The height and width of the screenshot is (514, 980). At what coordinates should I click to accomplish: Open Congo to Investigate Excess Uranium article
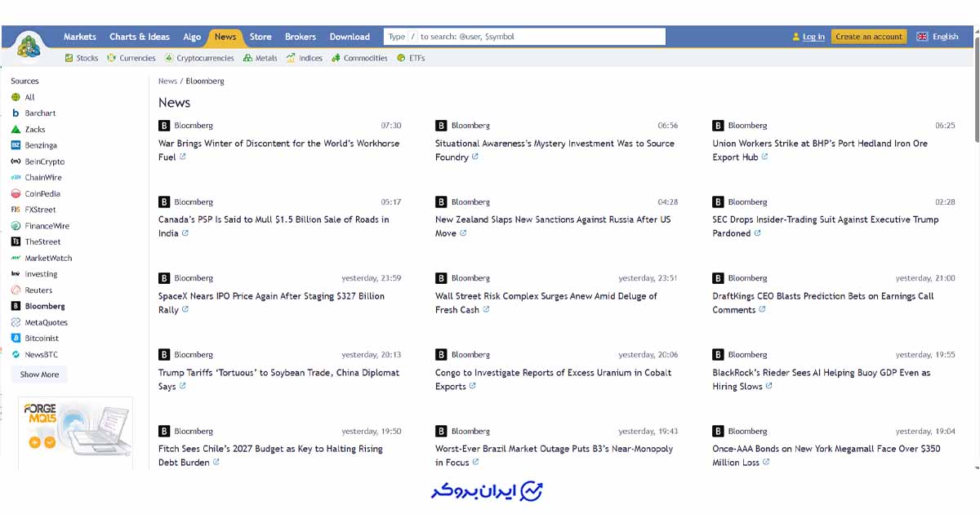tap(554, 379)
